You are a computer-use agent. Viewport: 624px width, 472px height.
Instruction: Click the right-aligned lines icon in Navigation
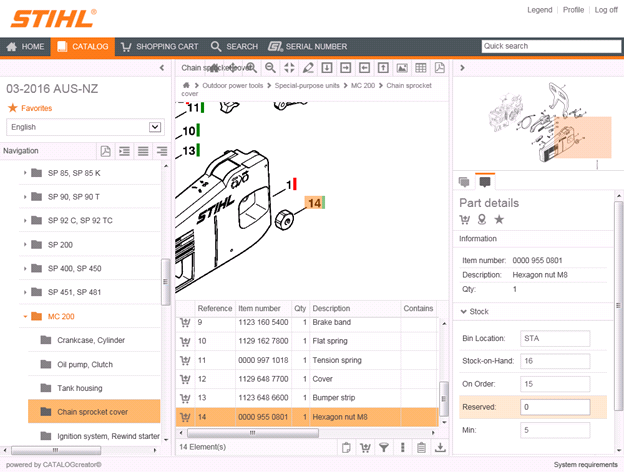tap(162, 151)
